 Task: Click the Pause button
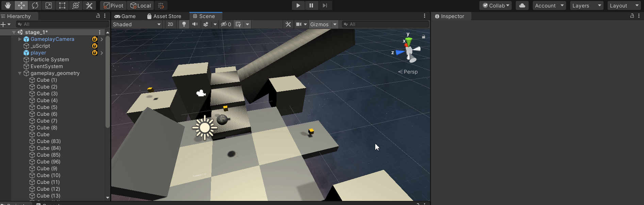pyautogui.click(x=311, y=5)
